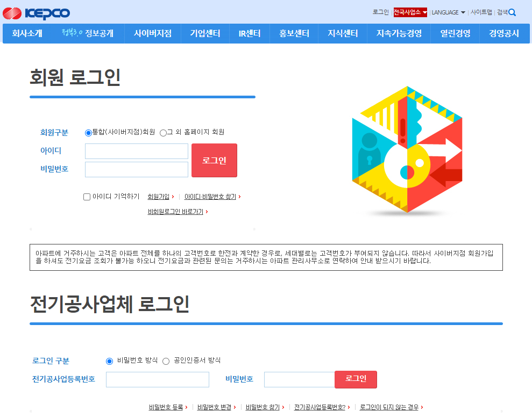
Task: Open 아이디·비밀번호 찾기
Action: [210, 197]
